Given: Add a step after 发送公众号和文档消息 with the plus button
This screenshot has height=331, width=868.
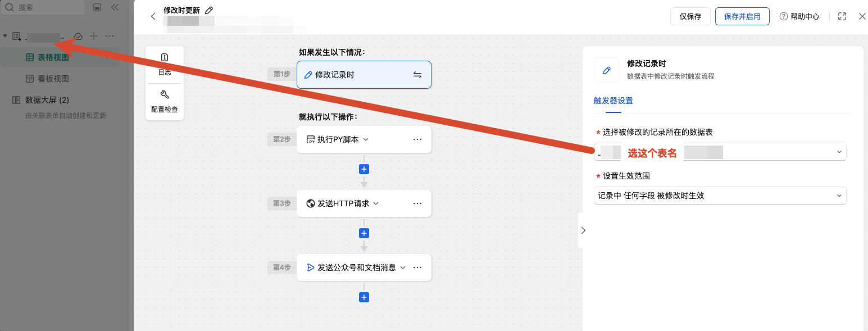Looking at the screenshot, I should point(364,297).
